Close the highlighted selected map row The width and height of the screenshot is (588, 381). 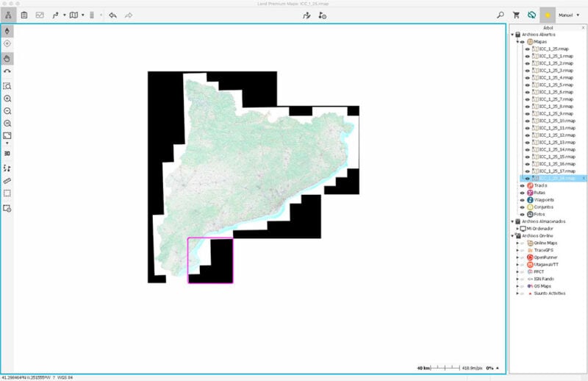click(584, 179)
